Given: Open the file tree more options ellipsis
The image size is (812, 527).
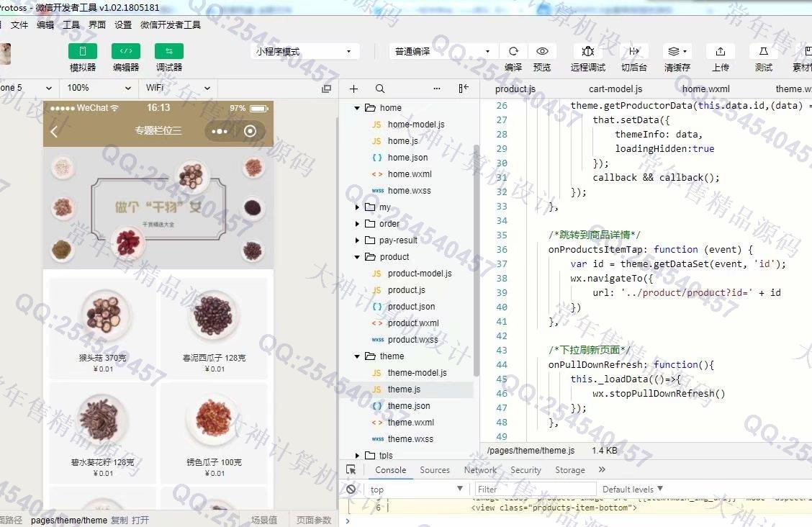Looking at the screenshot, I should tap(437, 89).
